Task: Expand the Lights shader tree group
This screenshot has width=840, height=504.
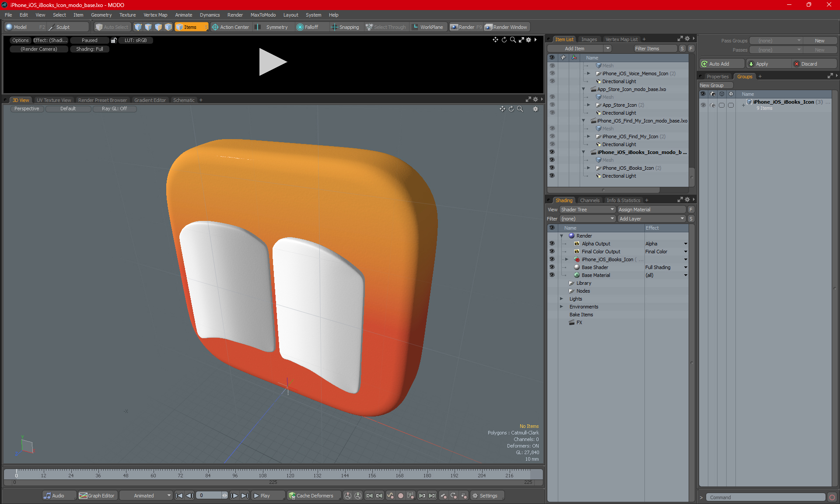Action: point(561,299)
